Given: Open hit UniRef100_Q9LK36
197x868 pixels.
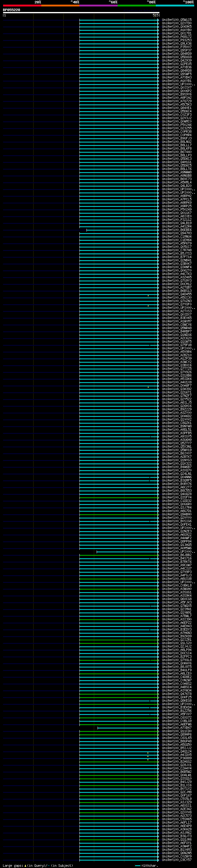Looking at the screenshot, I should tap(177, 43).
